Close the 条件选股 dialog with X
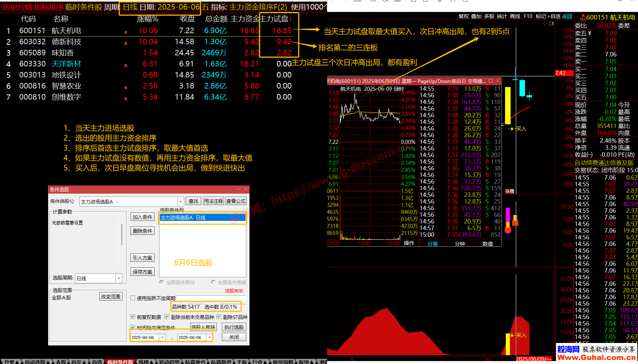 [246, 189]
